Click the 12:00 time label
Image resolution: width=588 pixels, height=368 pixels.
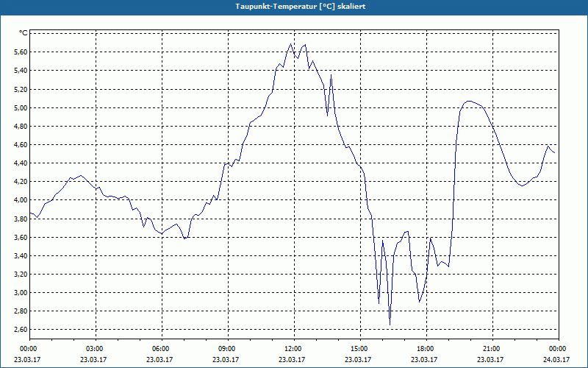(294, 349)
